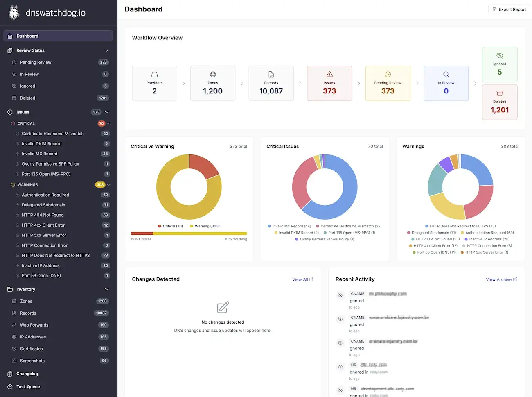Collapse the Inventory section chevron
The width and height of the screenshot is (532, 397).
[107, 289]
